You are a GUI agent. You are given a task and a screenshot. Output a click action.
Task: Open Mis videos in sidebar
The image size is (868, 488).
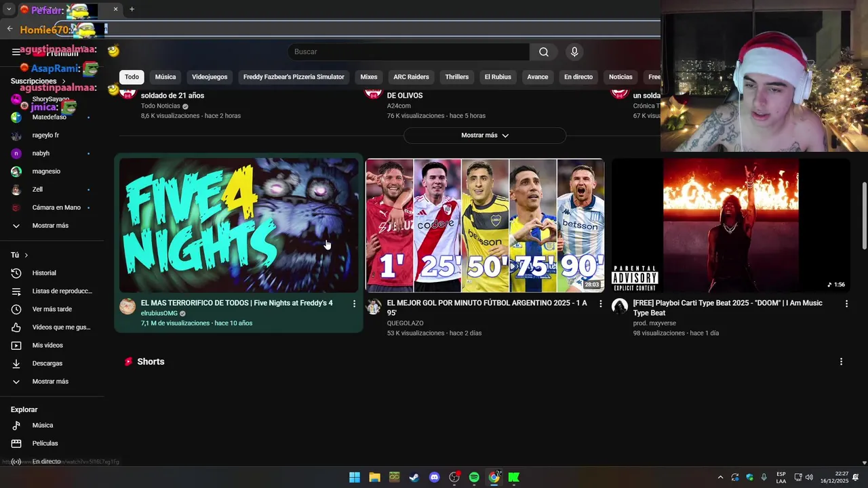click(52, 345)
